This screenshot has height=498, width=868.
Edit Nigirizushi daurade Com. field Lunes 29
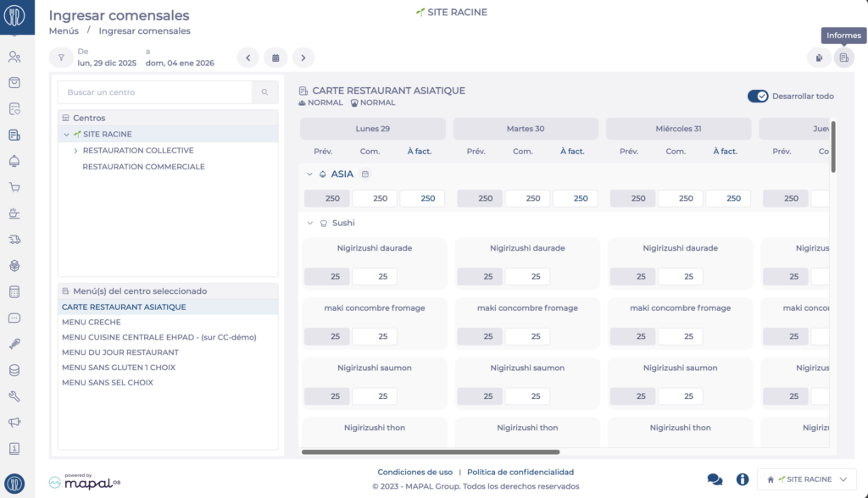375,277
